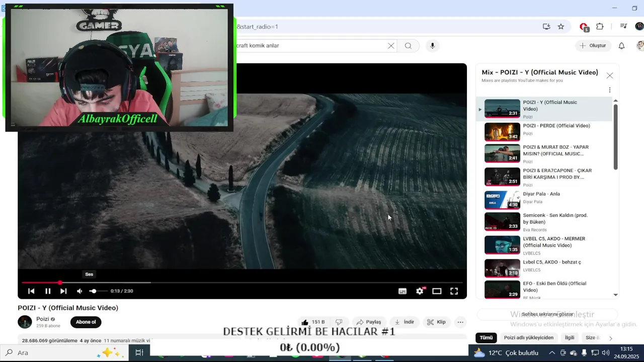Play POIZI & MURAT BOZ - YAPAR MISIN?
The width and height of the screenshot is (644, 362).
click(544, 154)
